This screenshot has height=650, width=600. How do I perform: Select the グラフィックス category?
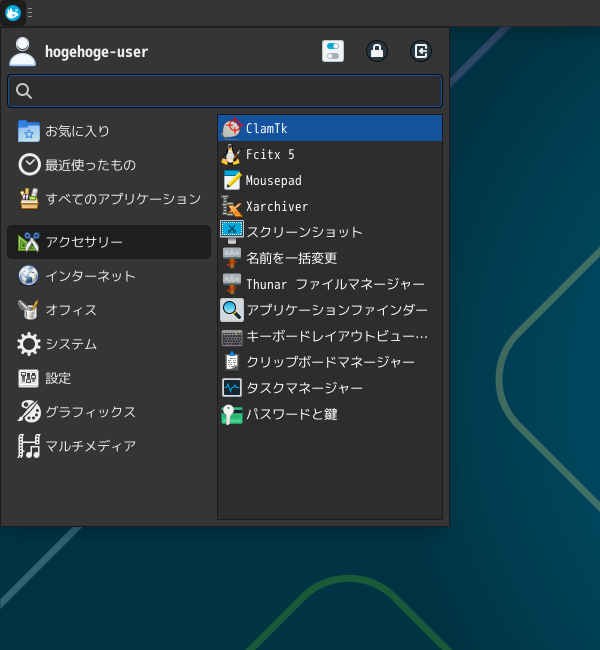tap(90, 412)
